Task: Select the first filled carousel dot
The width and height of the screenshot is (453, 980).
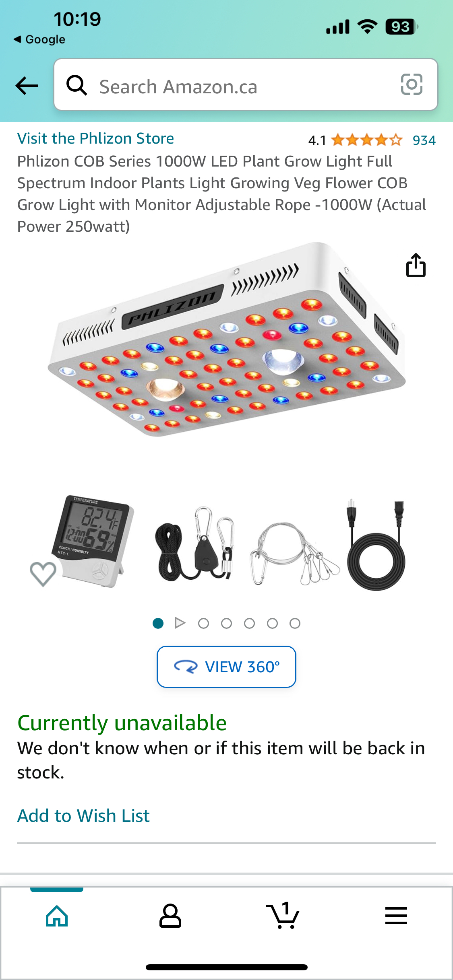Action: tap(158, 623)
